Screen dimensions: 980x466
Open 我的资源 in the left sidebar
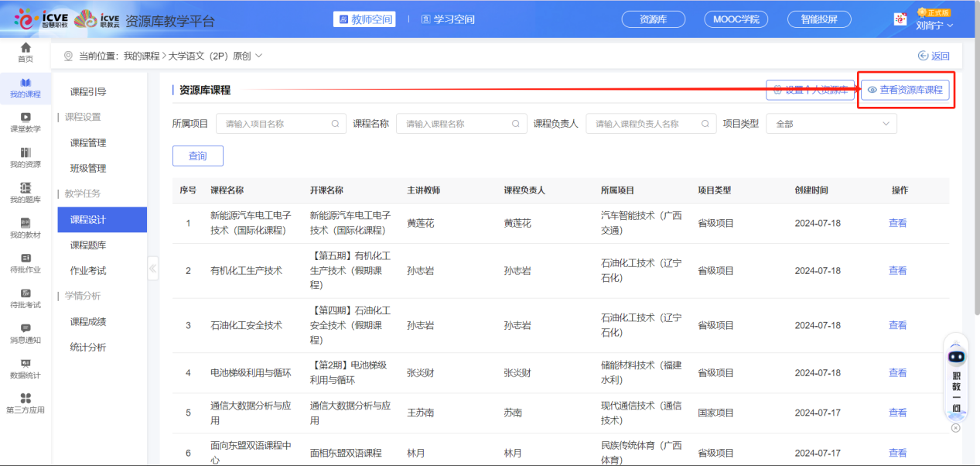pos(26,158)
